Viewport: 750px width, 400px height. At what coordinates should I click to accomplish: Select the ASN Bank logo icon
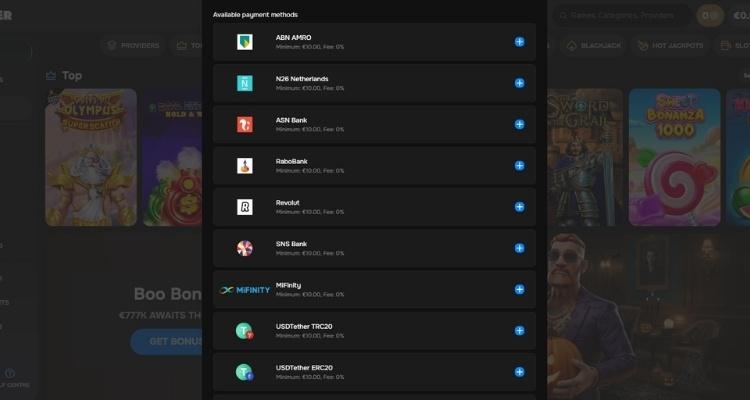click(x=244, y=124)
